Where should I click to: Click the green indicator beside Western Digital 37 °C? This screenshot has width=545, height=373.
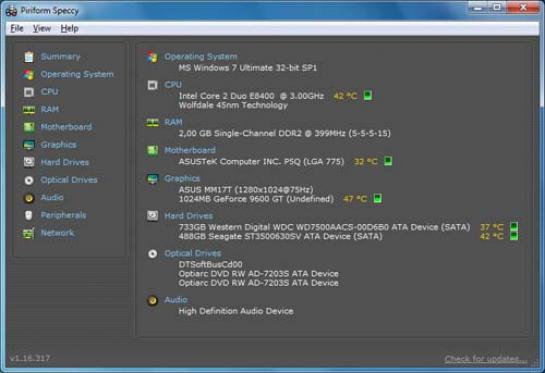point(514,227)
